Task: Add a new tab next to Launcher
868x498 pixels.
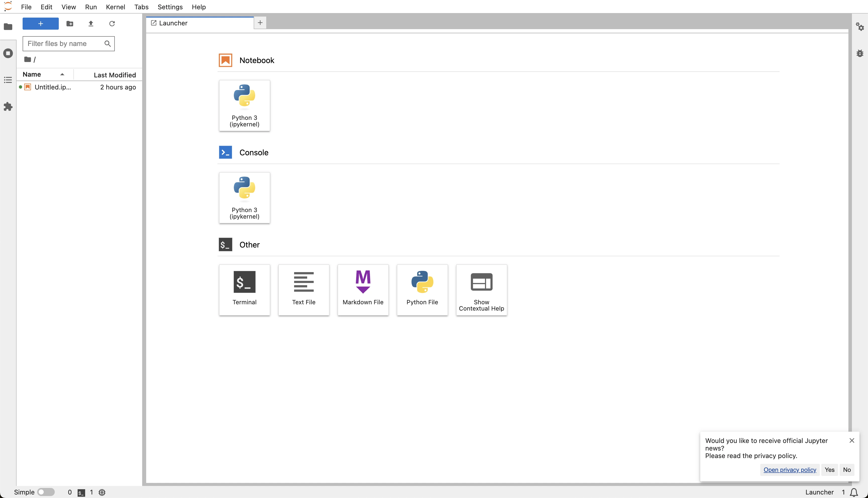Action: [260, 23]
